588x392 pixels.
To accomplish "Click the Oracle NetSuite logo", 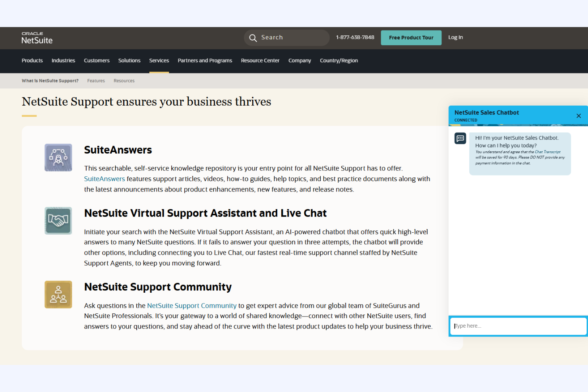I will (x=37, y=38).
